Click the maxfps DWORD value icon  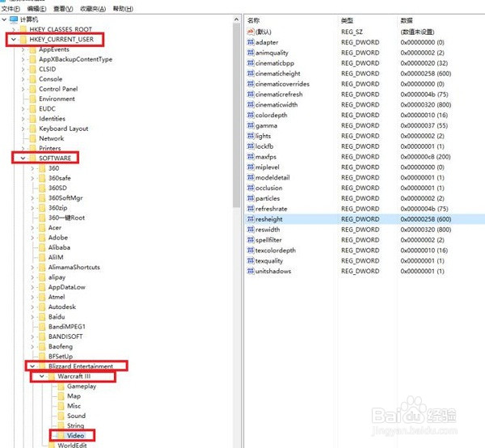click(x=251, y=157)
